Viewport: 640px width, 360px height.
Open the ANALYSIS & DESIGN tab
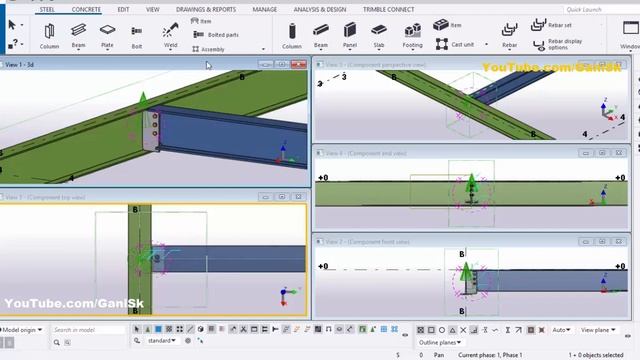point(320,9)
